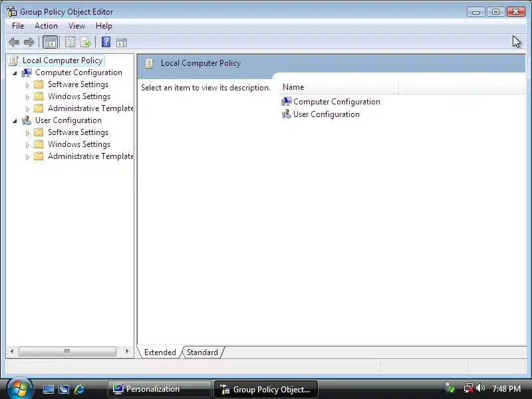This screenshot has width=532, height=399.
Task: Launch Internet Explorer from quick launch
Action: coord(79,389)
